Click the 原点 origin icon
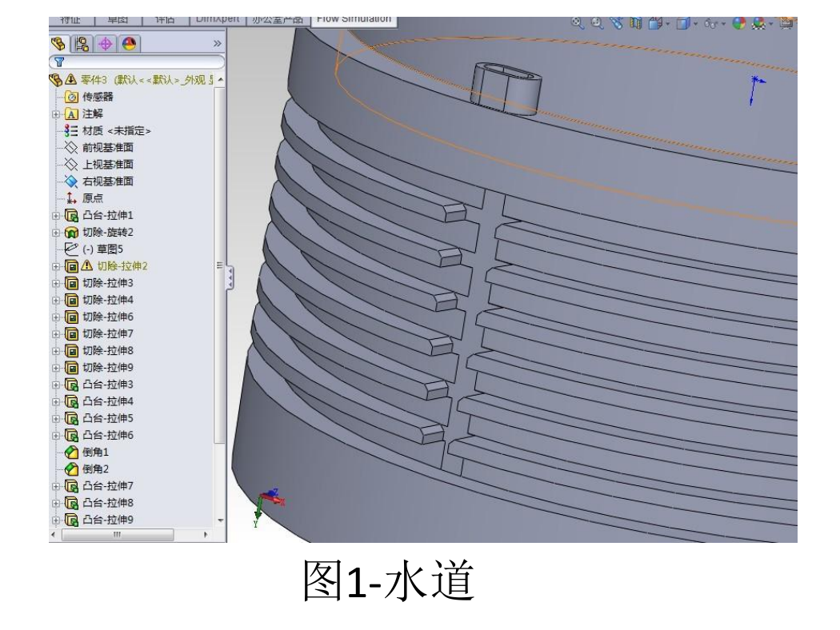 (x=71, y=198)
